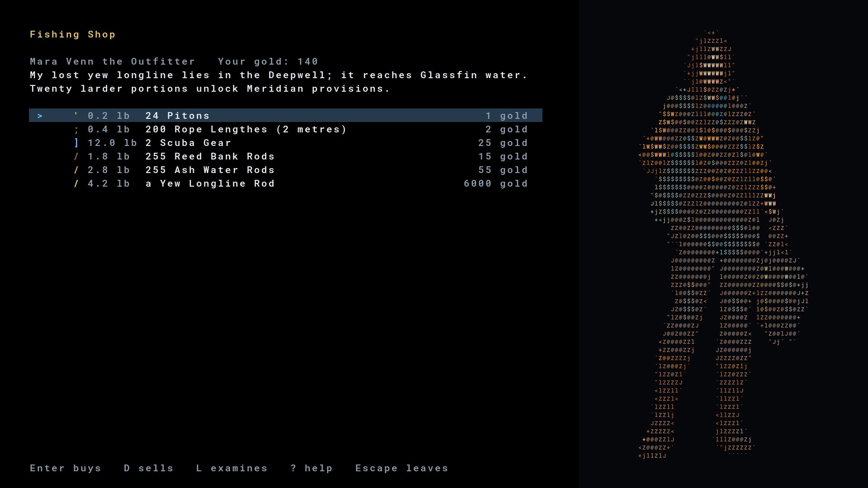Click the 0.2 lb weight of Pitons
Image resolution: width=868 pixels, height=488 pixels.
point(109,116)
